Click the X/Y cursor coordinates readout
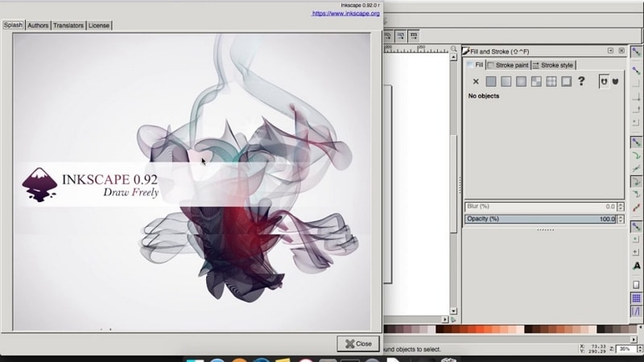 click(593, 349)
